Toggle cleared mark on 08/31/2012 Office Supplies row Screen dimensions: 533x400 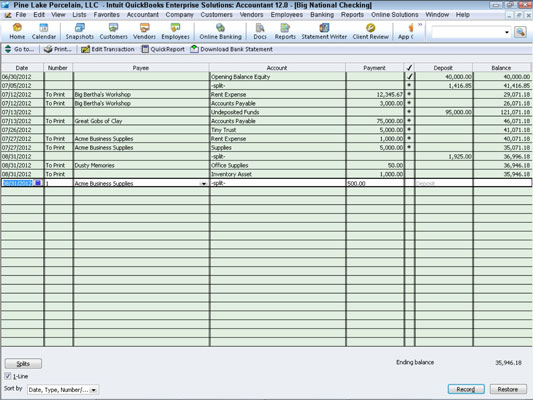[409, 165]
